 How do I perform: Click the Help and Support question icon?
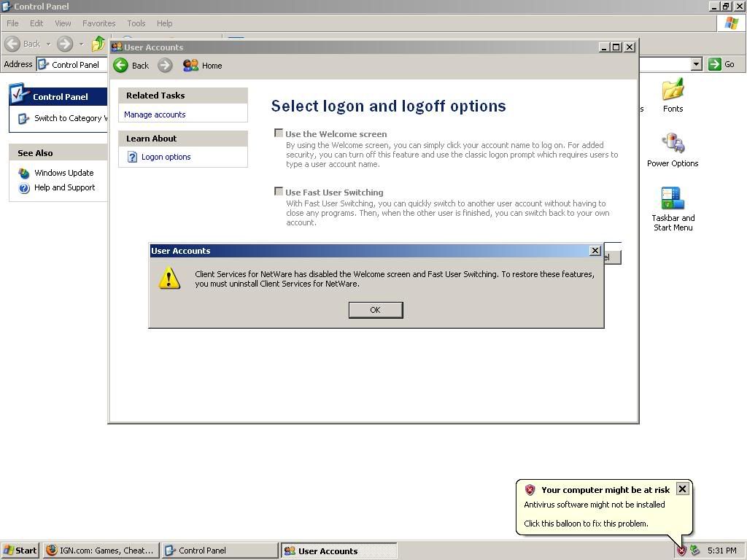pos(24,188)
